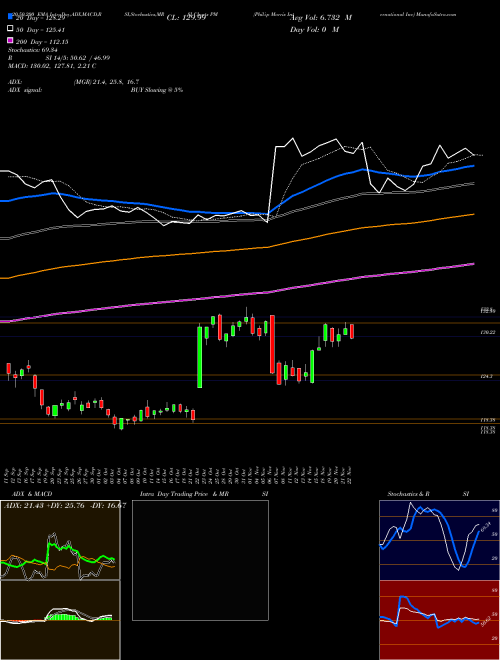The image size is (500, 660).
Task: Select the 'MACD: 130.02, 127.81, 2.21 C' readout
Action: 52,66
